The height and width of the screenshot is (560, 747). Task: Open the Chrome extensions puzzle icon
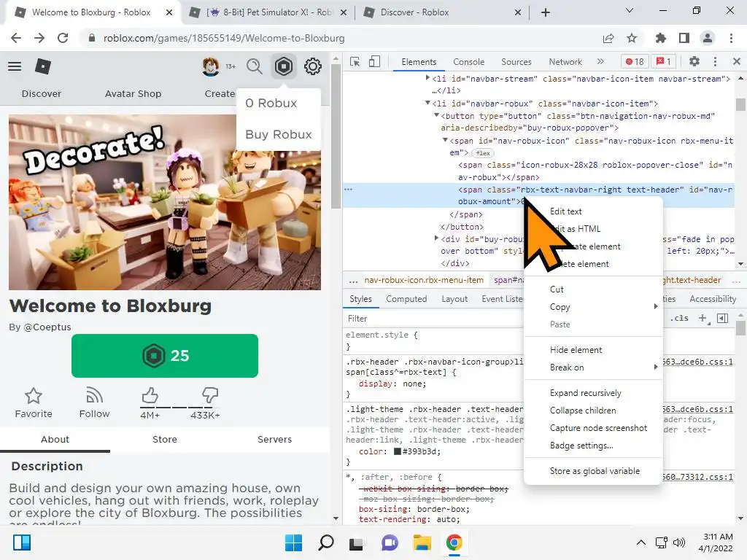[x=661, y=38]
